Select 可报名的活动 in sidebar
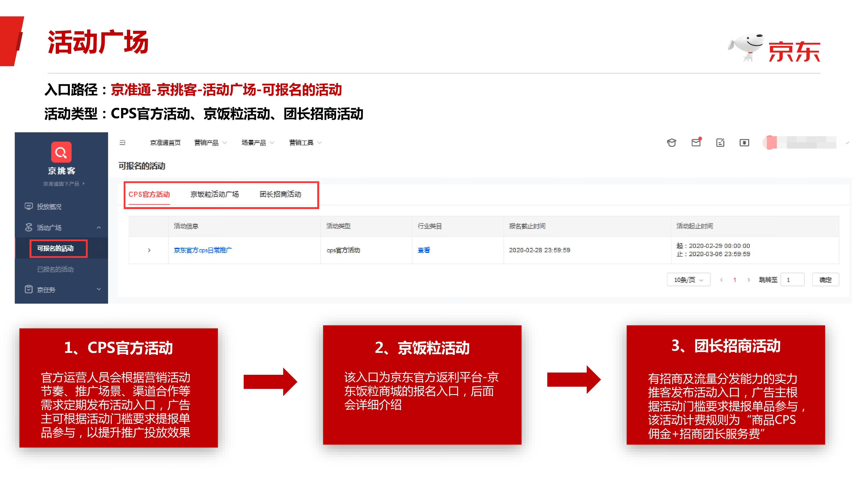The width and height of the screenshot is (868, 488). pyautogui.click(x=55, y=248)
